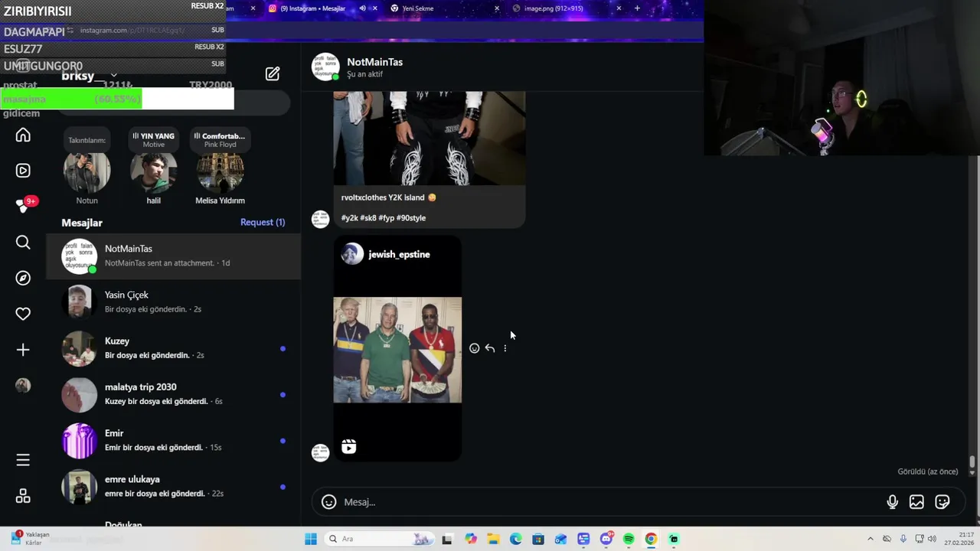Open the Yasin Çiçek conversation
Viewport: 980px width, 551px height.
point(174,302)
